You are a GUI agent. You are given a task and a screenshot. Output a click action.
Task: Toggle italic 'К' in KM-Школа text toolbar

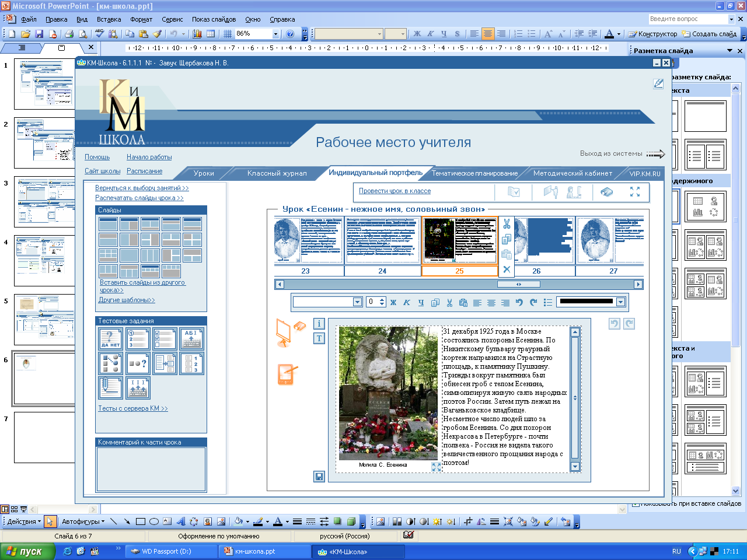[407, 302]
